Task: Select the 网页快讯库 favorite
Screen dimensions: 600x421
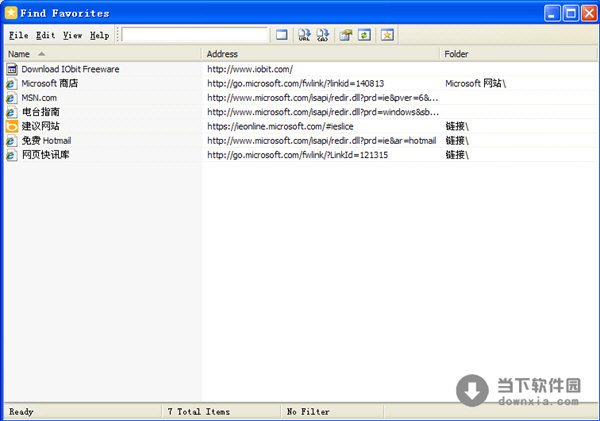Action: click(45, 155)
